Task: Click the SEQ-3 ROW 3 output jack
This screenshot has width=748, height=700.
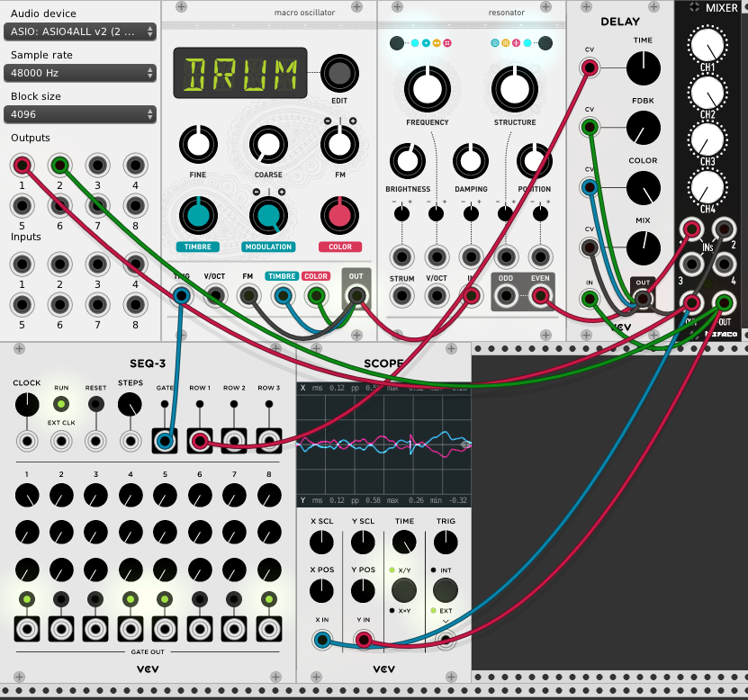Action: [269, 441]
